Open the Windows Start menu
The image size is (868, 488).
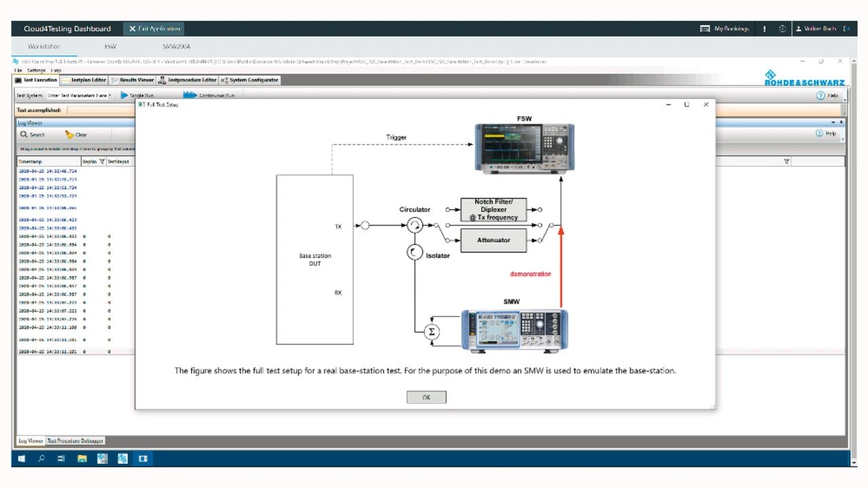(22, 459)
